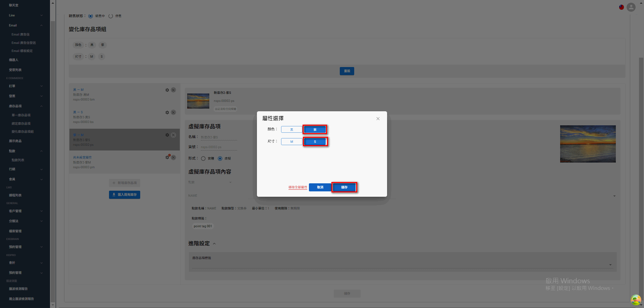The height and width of the screenshot is (308, 644).
Task: Open the 點數 type dropdown
Action: tap(210, 182)
